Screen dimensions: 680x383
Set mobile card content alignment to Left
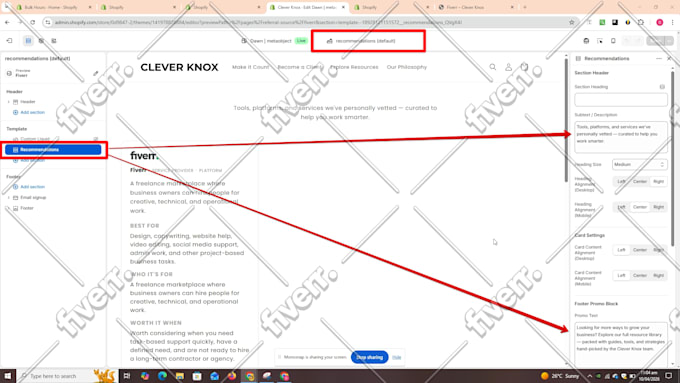pyautogui.click(x=621, y=275)
